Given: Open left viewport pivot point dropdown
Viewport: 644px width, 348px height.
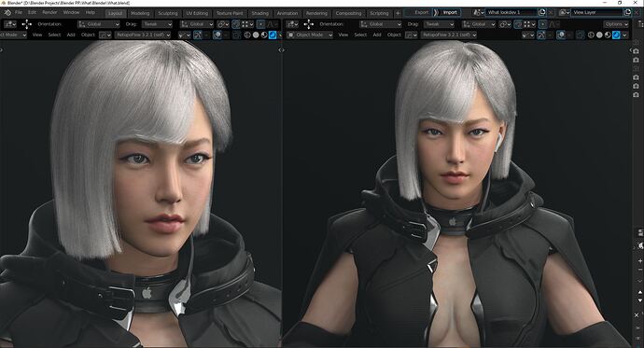Looking at the screenshot, I should point(223,24).
